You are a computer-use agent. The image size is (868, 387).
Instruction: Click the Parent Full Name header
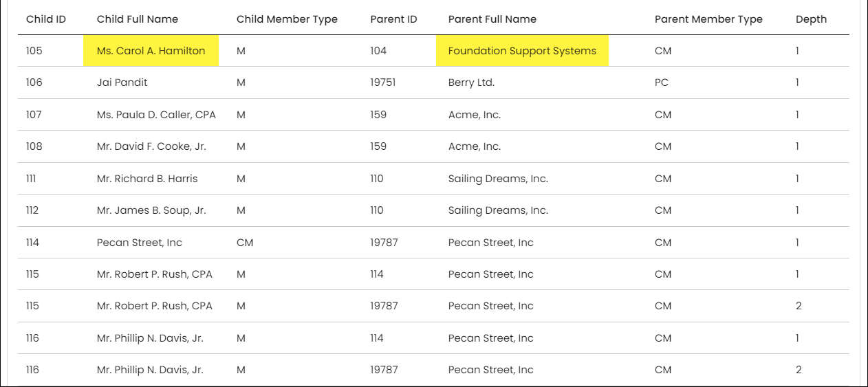pos(492,19)
